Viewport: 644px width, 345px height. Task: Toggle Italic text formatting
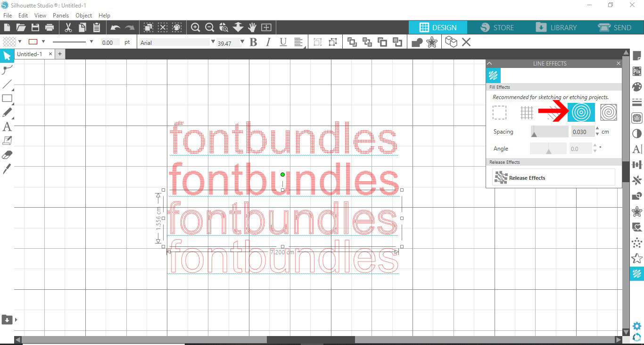[268, 42]
